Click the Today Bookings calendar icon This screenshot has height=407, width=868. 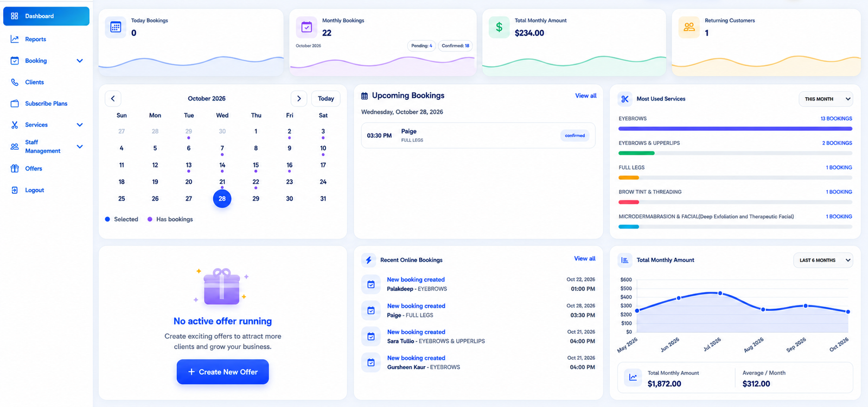[x=116, y=27]
